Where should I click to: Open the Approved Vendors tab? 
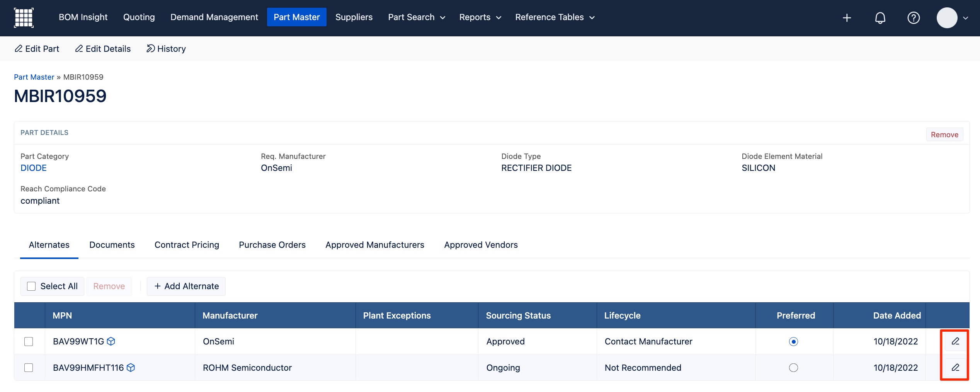pyautogui.click(x=481, y=245)
